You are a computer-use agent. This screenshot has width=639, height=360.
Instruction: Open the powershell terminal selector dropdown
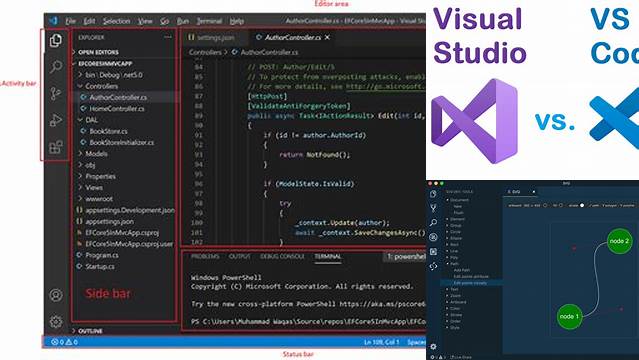[x=406, y=256]
